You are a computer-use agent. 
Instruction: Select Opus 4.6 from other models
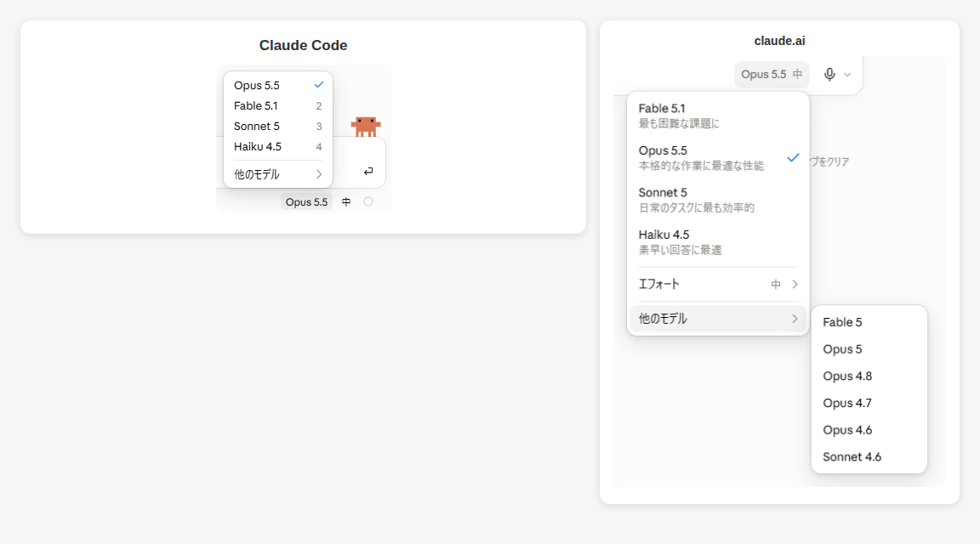coord(869,430)
